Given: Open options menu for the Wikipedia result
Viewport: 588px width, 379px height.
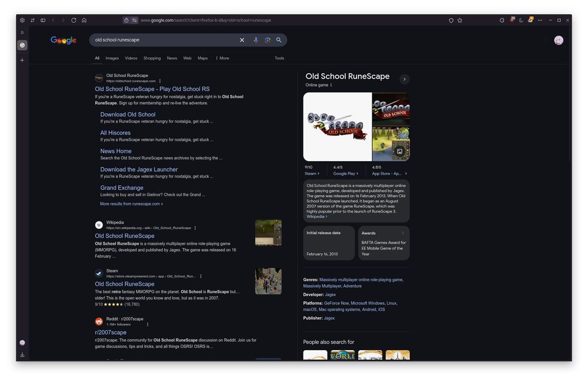Looking at the screenshot, I should pos(195,228).
